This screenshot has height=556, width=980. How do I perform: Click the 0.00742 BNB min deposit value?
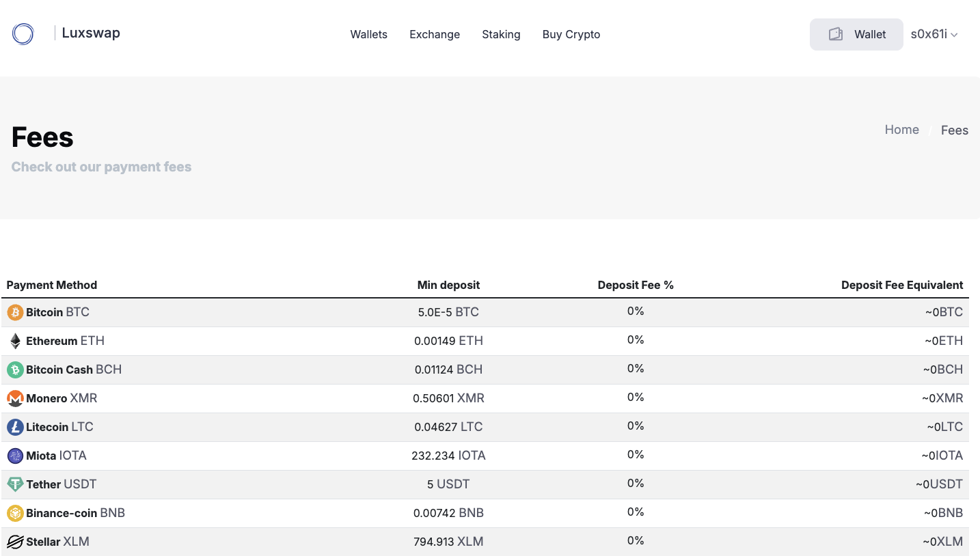(x=448, y=513)
